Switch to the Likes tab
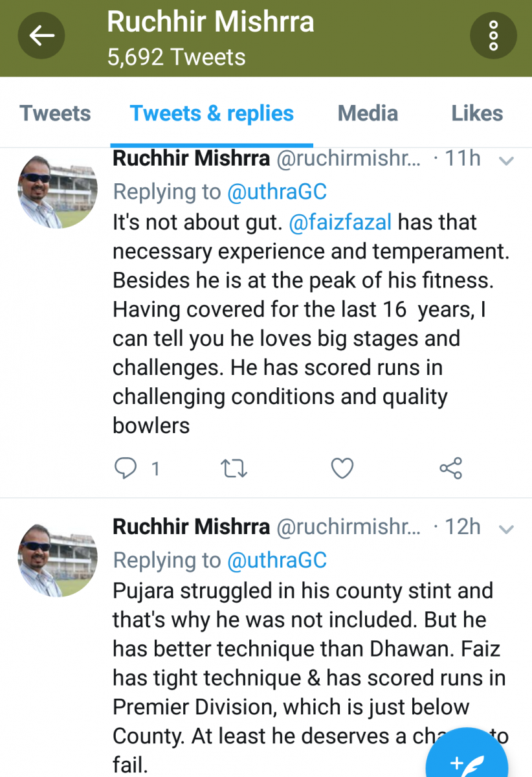Viewport: 532px width, 777px height. pyautogui.click(x=477, y=113)
